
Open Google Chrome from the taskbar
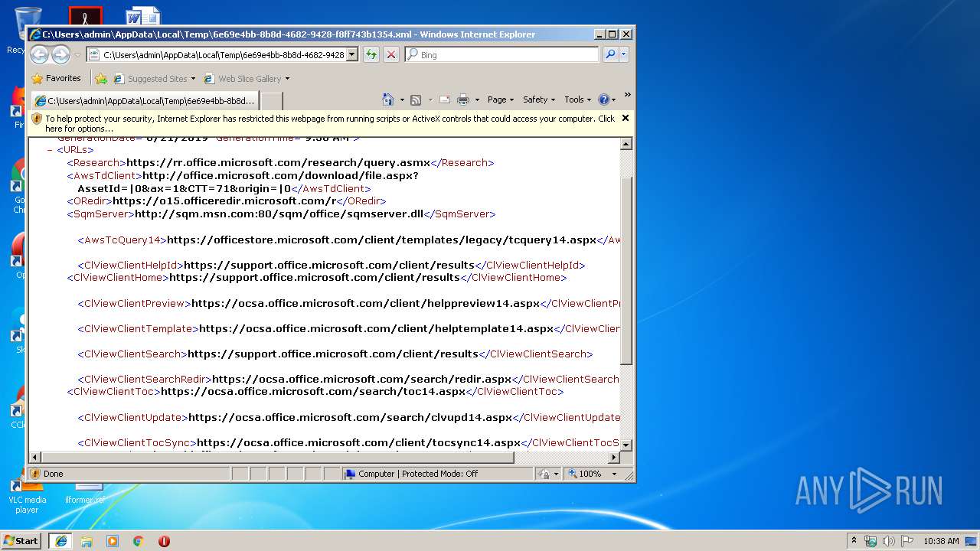(x=139, y=541)
